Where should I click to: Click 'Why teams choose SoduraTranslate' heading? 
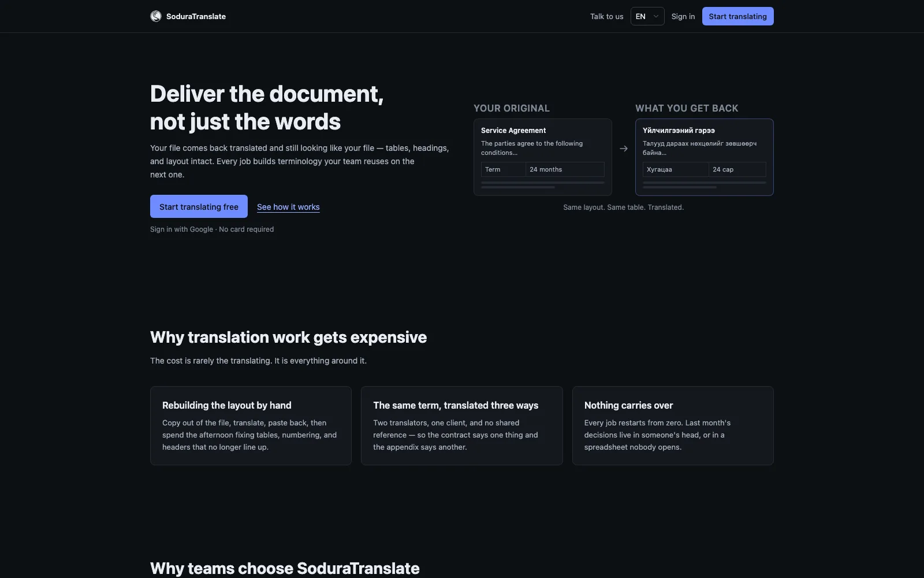coord(285,568)
